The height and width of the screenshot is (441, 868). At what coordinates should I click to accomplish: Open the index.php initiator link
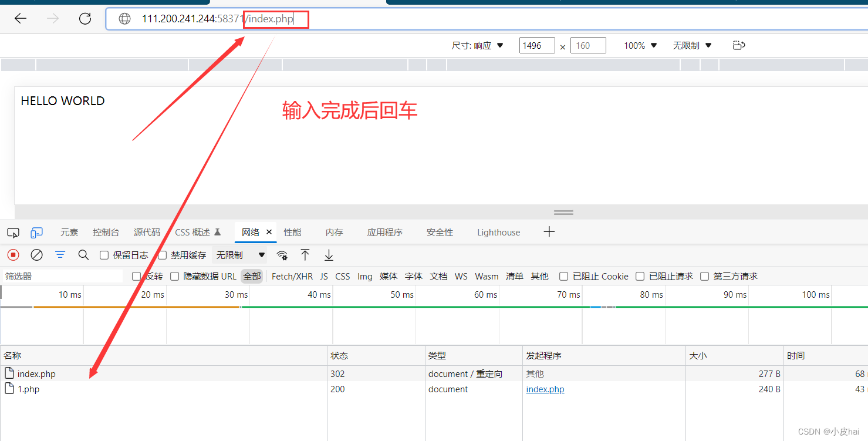[545, 389]
